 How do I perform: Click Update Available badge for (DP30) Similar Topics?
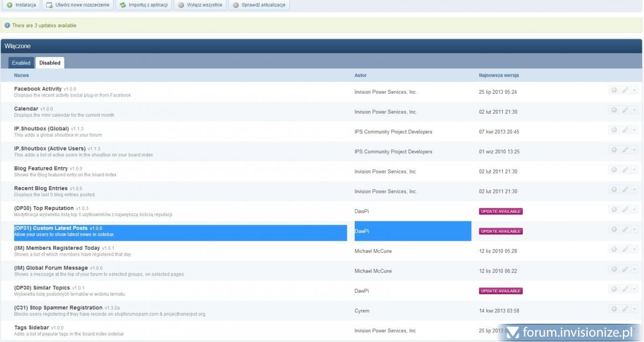pyautogui.click(x=501, y=291)
